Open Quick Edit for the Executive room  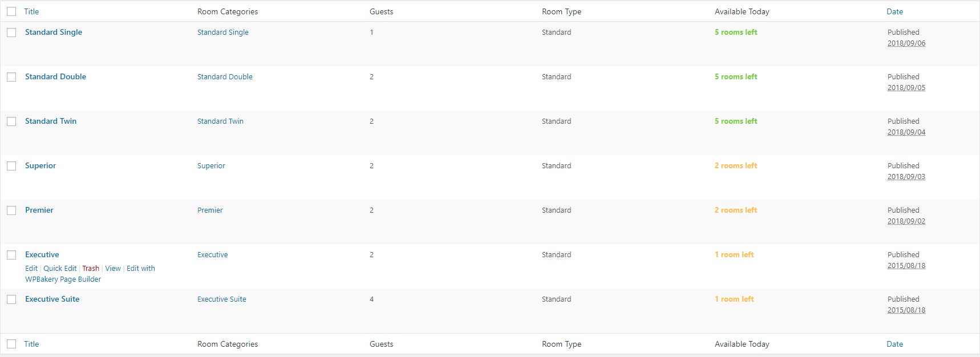[x=60, y=268]
